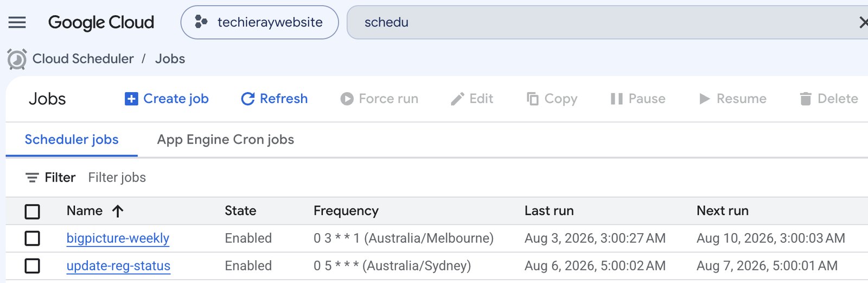Switch to Scheduler jobs tab
The width and height of the screenshot is (868, 283).
pyautogui.click(x=72, y=139)
